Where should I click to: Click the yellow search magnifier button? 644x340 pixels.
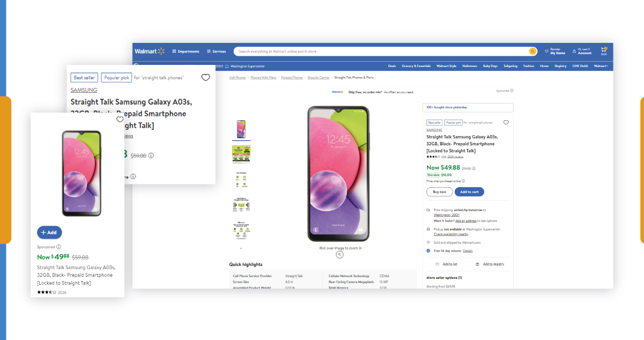pos(533,51)
